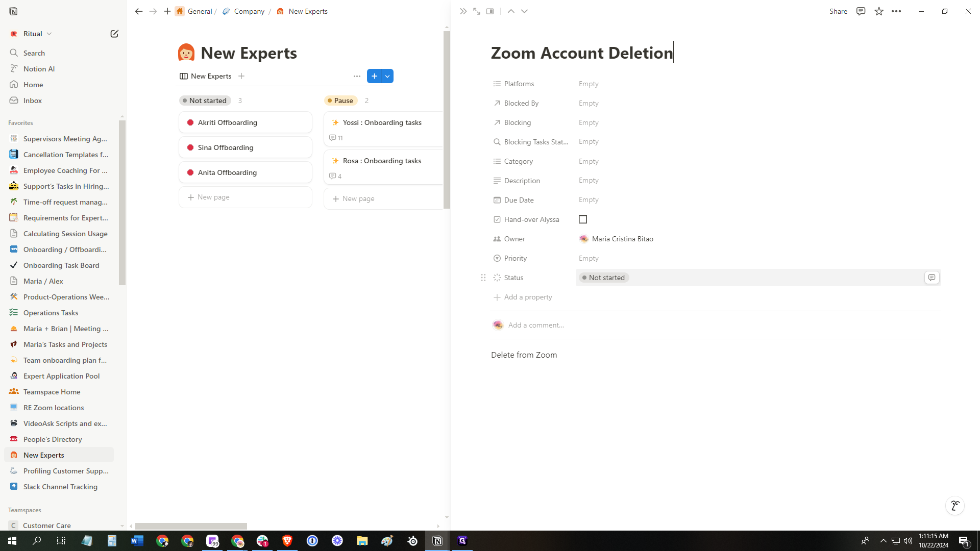The width and height of the screenshot is (980, 551).
Task: Go back using the back arrow
Action: [138, 11]
